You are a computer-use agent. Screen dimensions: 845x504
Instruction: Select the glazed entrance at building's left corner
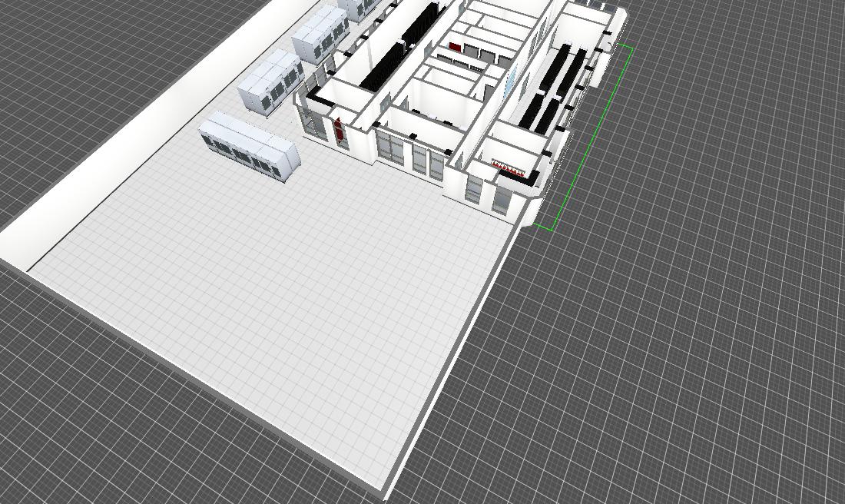coord(313,123)
